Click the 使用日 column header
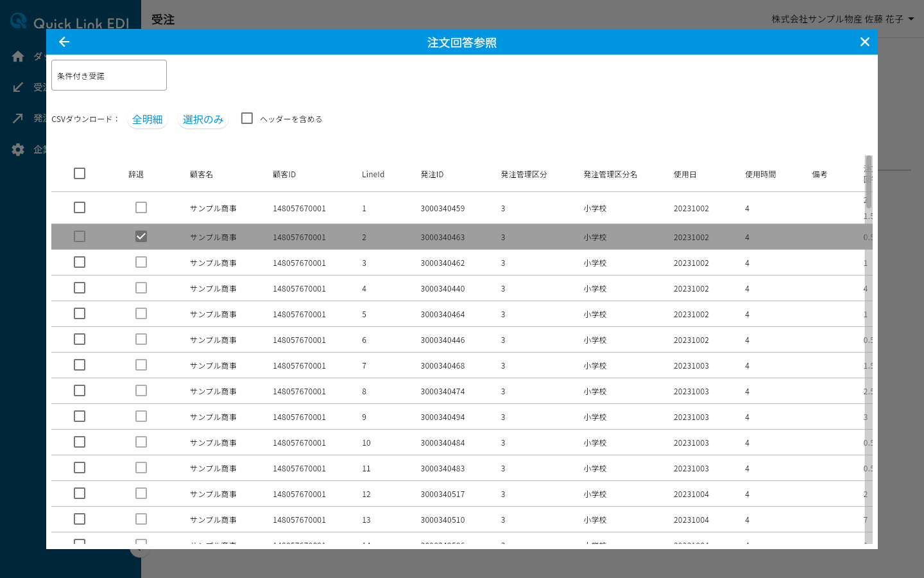Viewport: 924px width, 578px height. point(685,175)
